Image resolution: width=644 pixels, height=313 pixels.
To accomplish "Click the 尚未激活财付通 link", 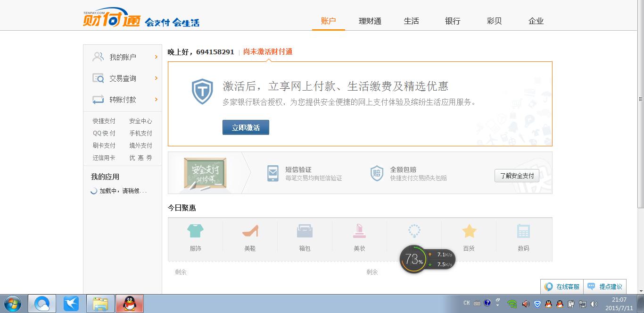I will click(x=268, y=52).
